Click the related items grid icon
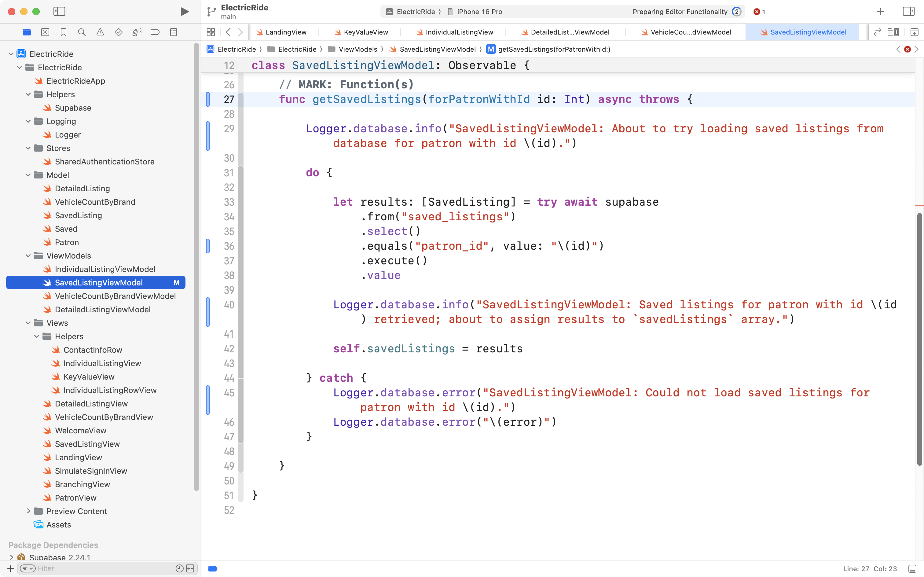Viewport: 924px width, 577px height. click(211, 32)
